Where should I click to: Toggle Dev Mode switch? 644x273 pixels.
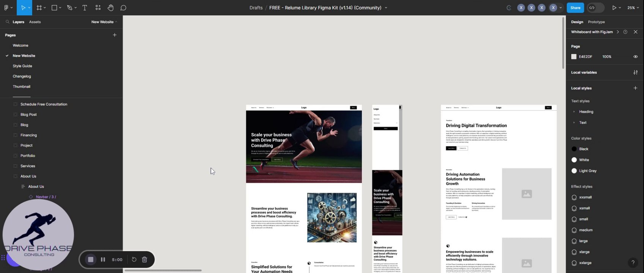click(x=595, y=8)
